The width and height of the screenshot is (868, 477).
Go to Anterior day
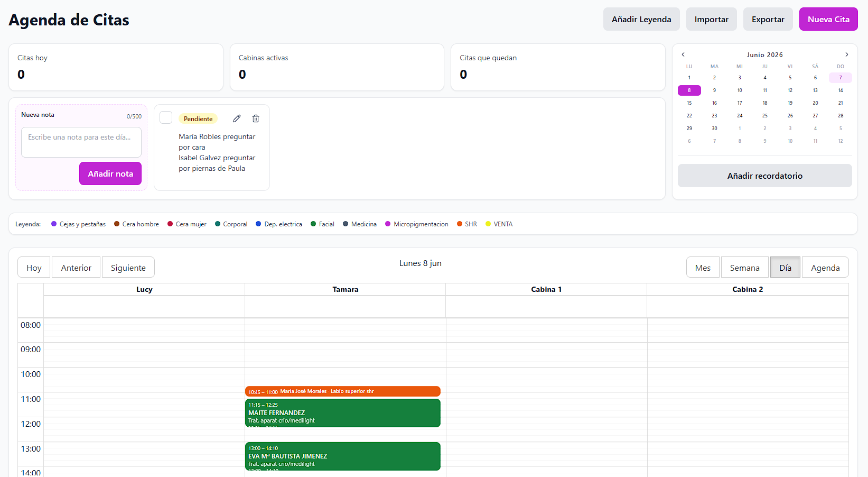tap(76, 268)
